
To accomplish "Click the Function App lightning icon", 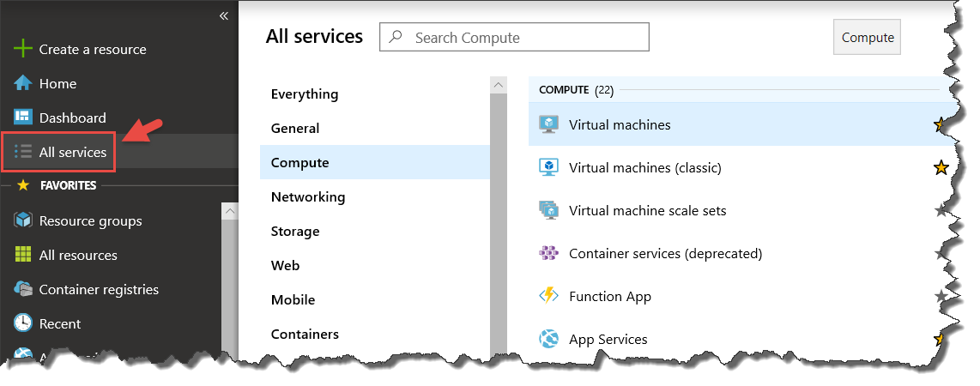I will click(548, 295).
